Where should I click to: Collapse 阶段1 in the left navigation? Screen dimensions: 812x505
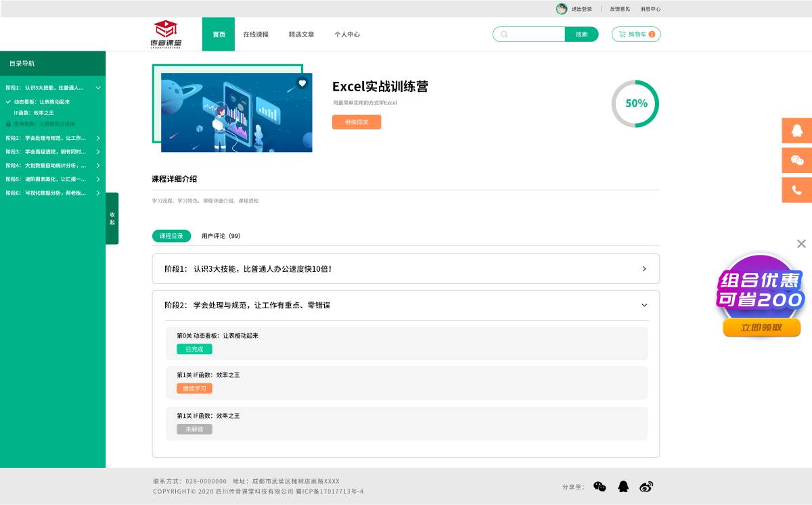(x=97, y=87)
